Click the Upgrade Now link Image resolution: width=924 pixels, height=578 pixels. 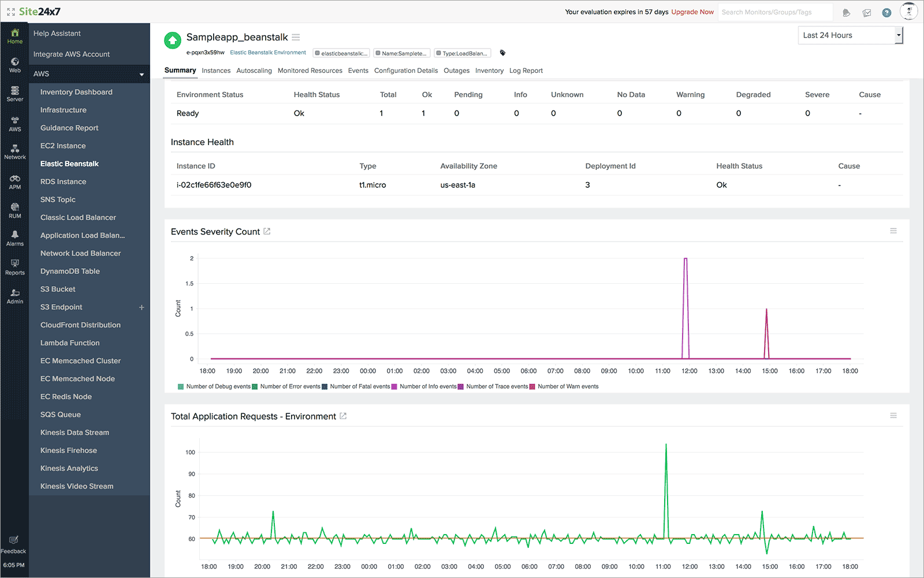tap(692, 12)
